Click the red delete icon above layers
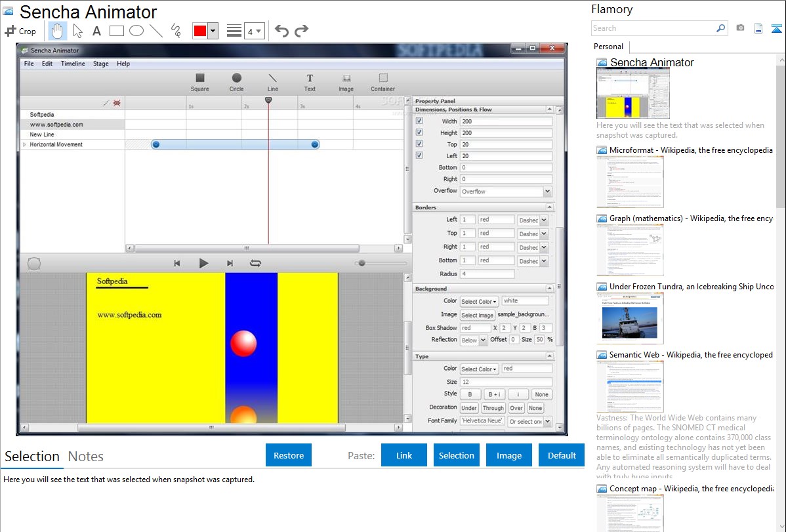 117,103
